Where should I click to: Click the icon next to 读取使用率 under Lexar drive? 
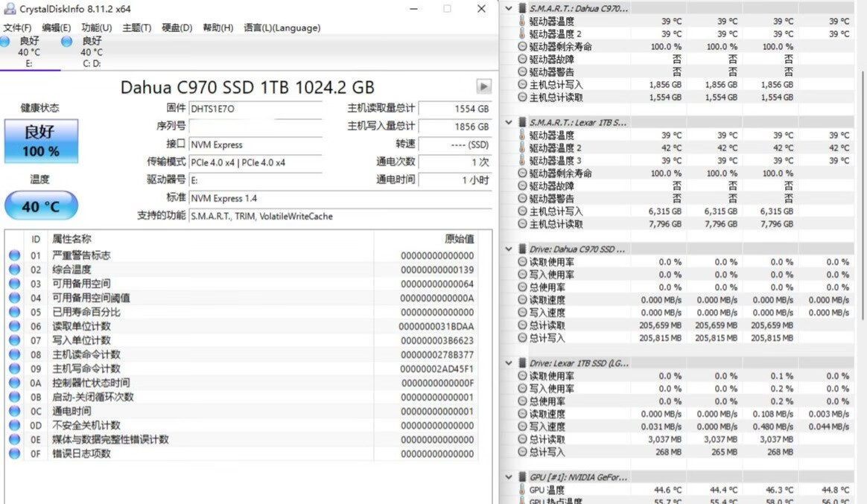click(x=521, y=375)
